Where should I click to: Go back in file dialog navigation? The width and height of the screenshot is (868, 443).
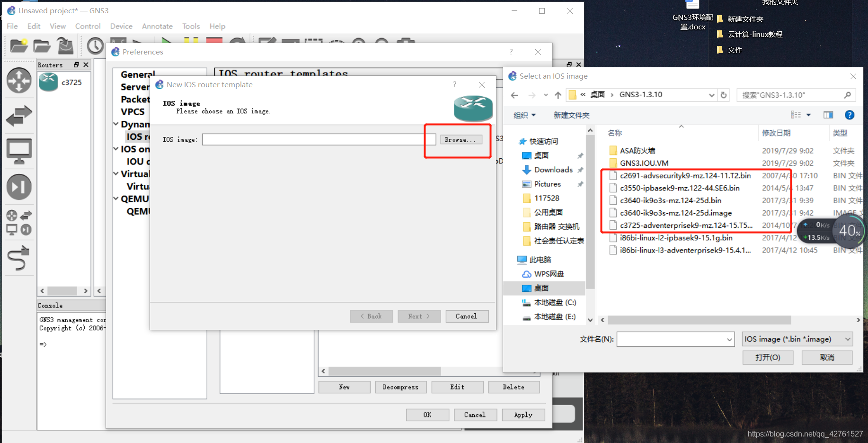coord(514,95)
